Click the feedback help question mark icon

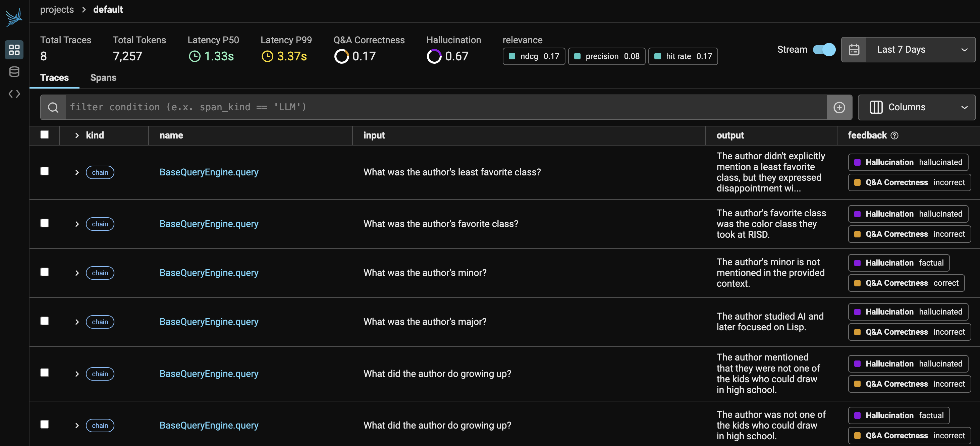tap(895, 136)
